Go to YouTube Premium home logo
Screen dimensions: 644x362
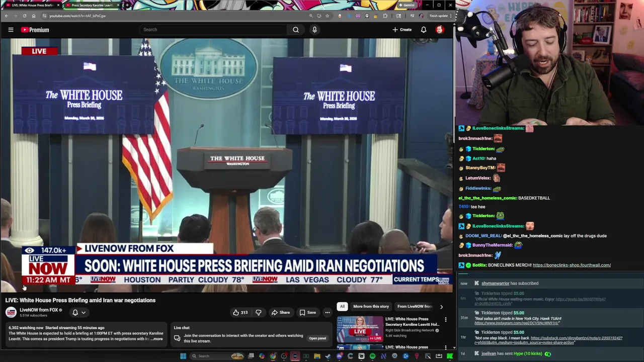[x=35, y=30]
